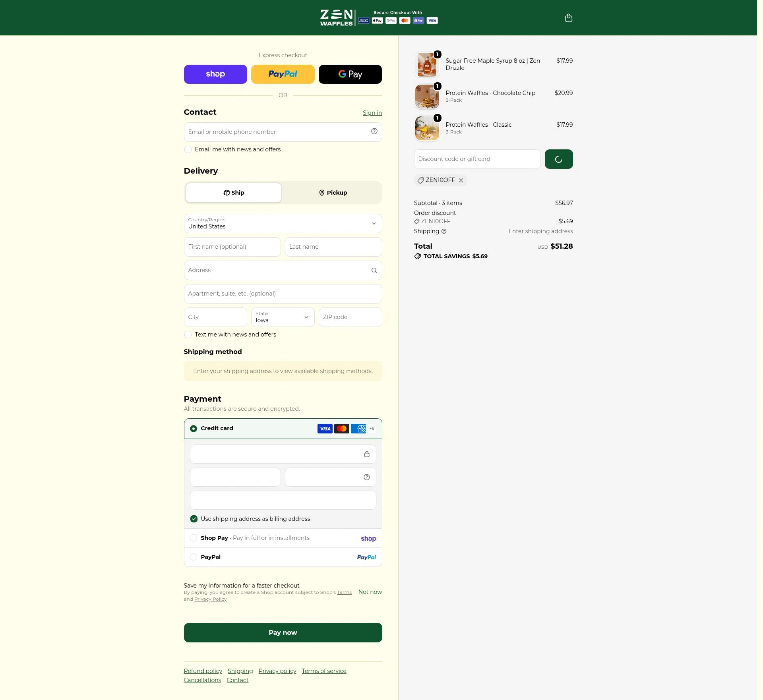Click the Visa badge in the header
This screenshot has width=763, height=700.
pos(432,21)
